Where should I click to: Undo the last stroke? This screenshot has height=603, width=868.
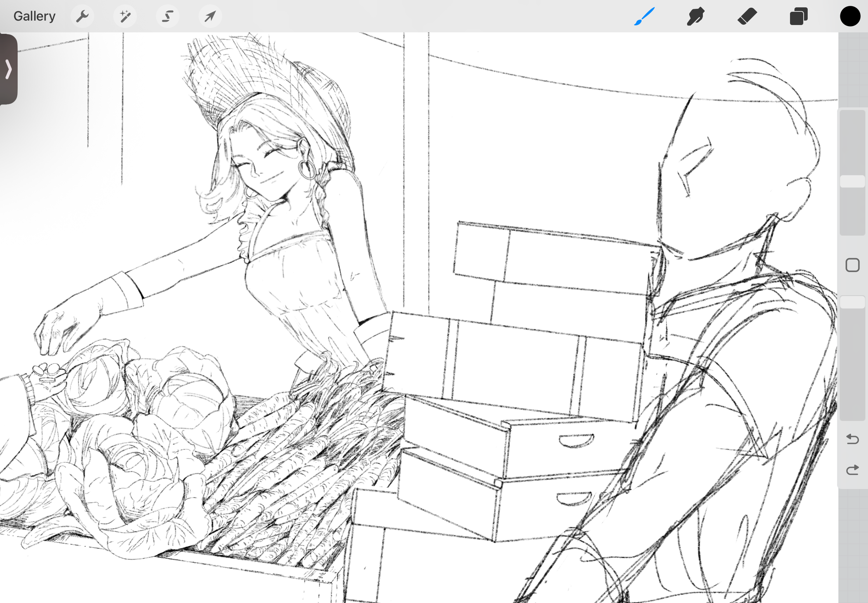tap(853, 439)
